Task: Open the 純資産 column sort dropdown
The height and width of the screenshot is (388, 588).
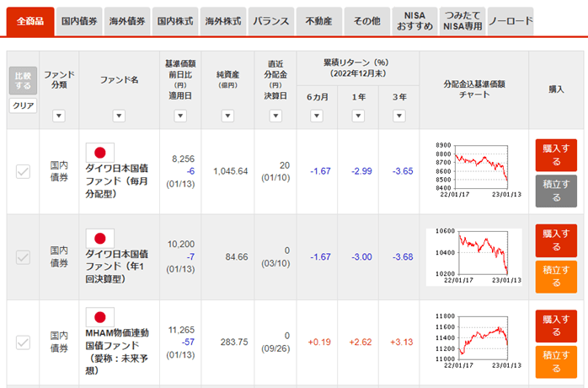Action: click(226, 116)
